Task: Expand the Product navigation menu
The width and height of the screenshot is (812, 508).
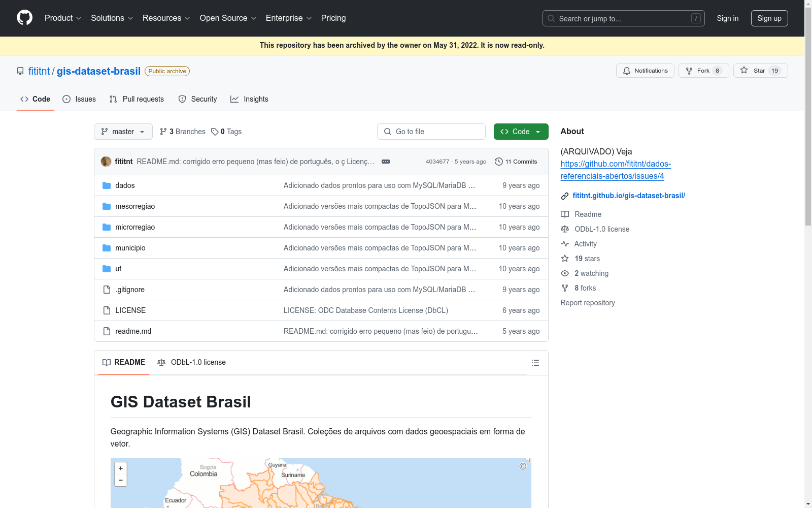Action: [x=63, y=18]
